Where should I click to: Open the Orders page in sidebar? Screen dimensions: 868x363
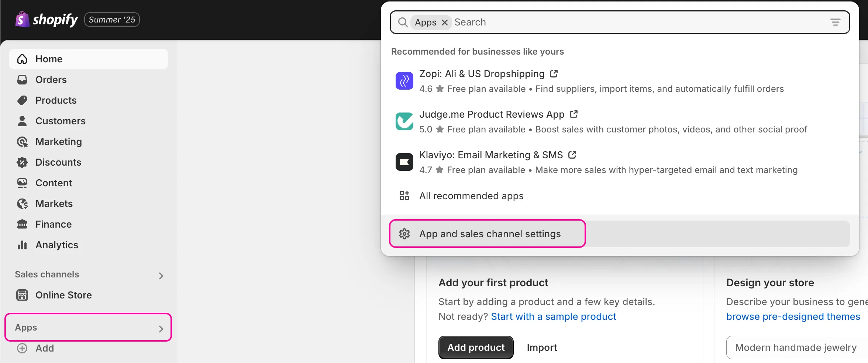tap(51, 80)
